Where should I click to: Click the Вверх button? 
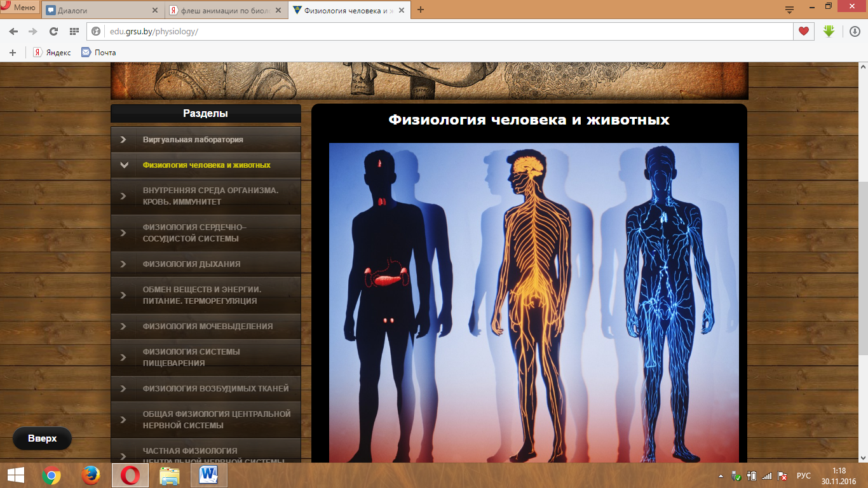[42, 438]
